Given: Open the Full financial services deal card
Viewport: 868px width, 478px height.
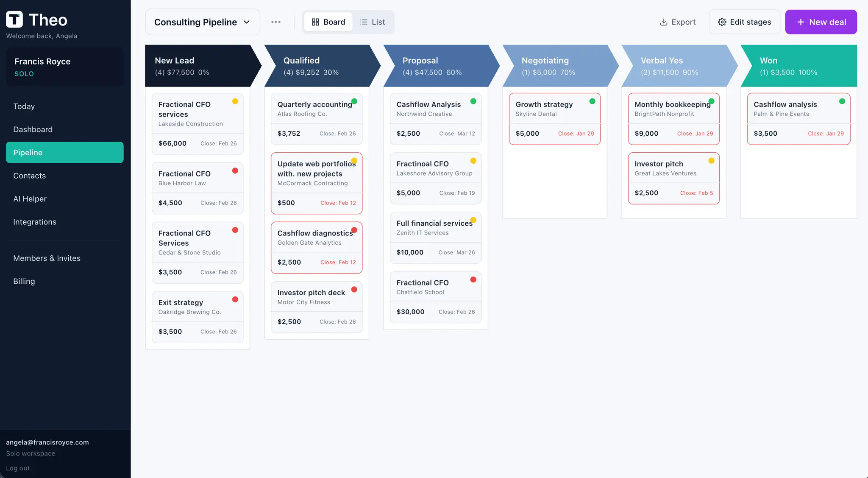Looking at the screenshot, I should pyautogui.click(x=436, y=238).
